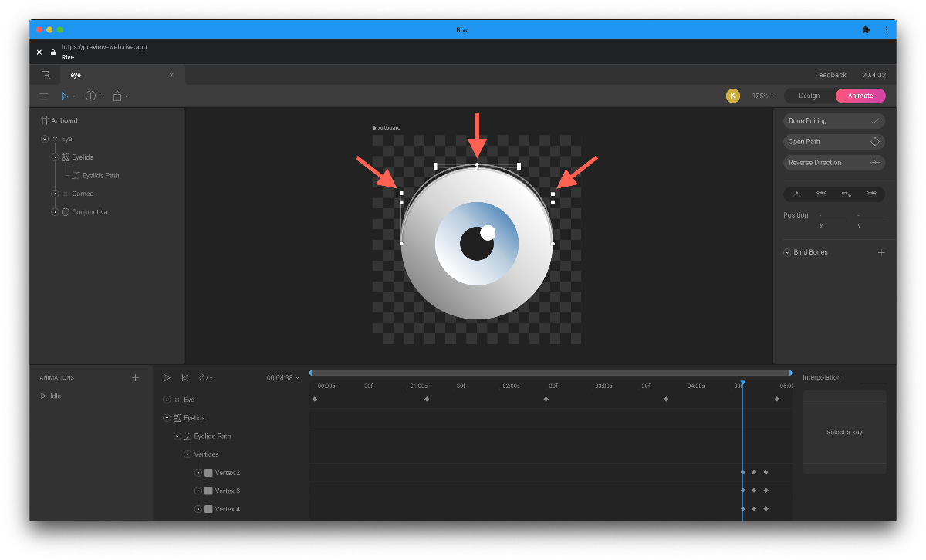Open the 125% zoom dropdown
926x560 pixels.
pyautogui.click(x=763, y=96)
